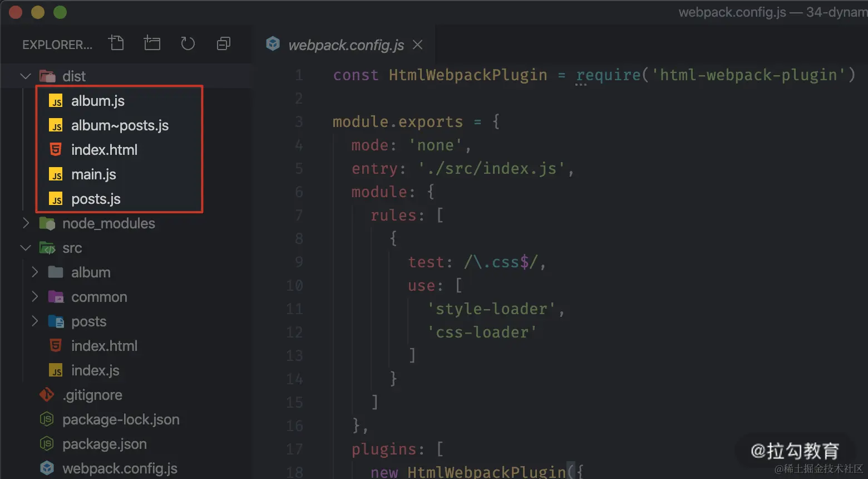Screen dimensions: 868x479
Task: Expand the node_modules folder chevron
Action: pyautogui.click(x=26, y=223)
